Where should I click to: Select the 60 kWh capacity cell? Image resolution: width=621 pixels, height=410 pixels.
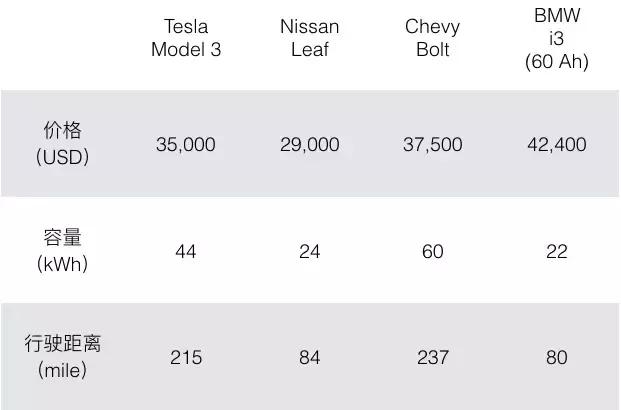[432, 252]
